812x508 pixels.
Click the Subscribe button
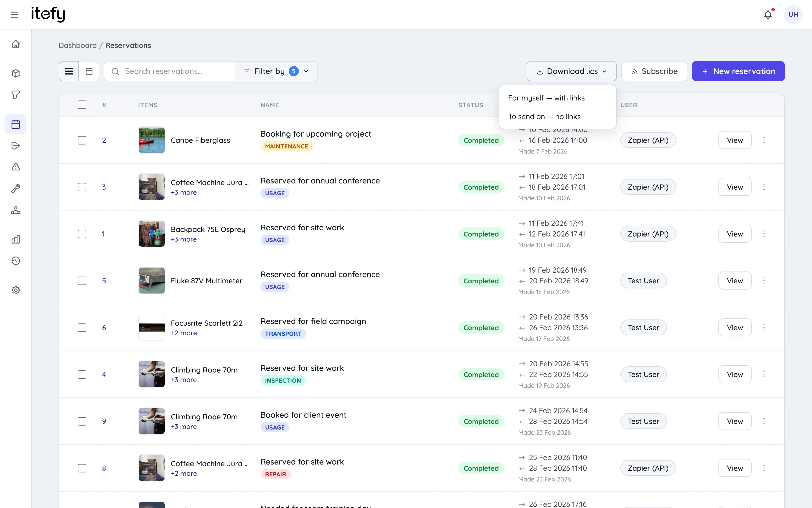pyautogui.click(x=654, y=71)
